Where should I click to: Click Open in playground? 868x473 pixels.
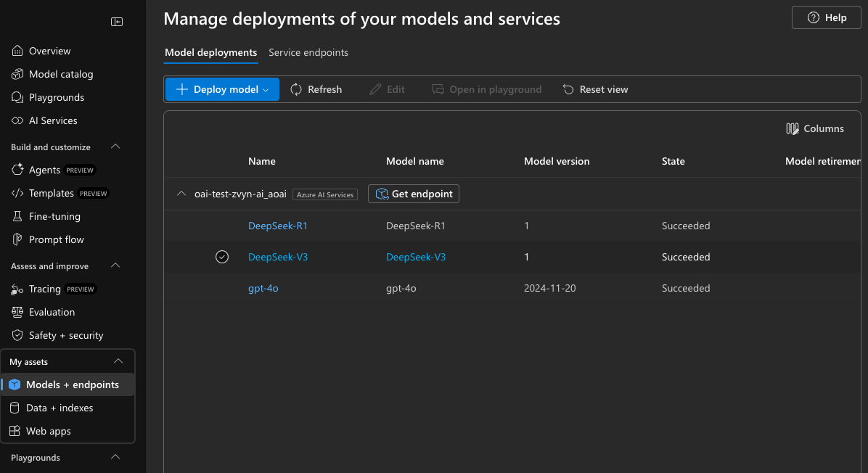[486, 89]
